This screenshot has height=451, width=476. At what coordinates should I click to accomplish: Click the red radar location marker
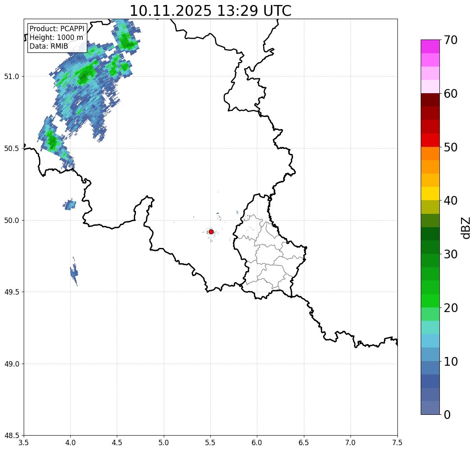coord(211,232)
